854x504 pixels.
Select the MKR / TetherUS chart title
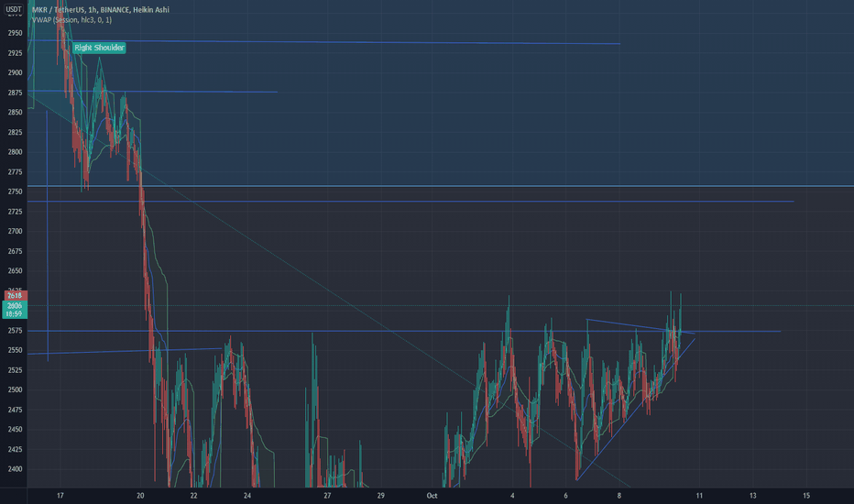101,10
